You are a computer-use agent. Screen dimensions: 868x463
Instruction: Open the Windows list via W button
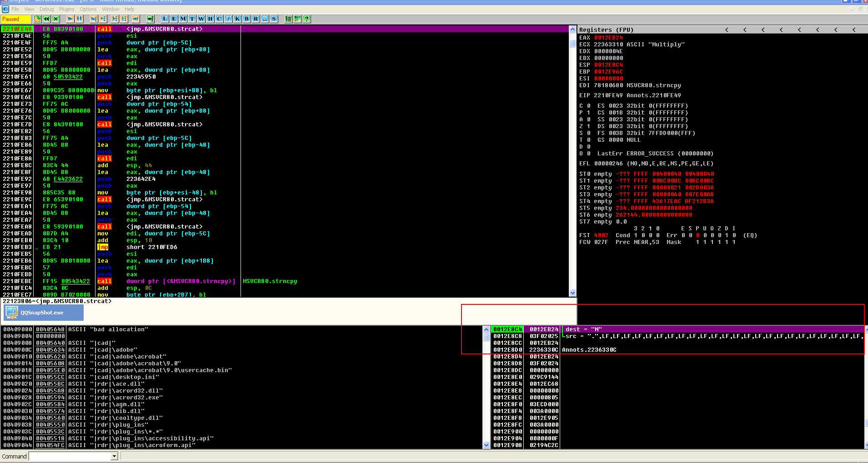click(x=201, y=19)
